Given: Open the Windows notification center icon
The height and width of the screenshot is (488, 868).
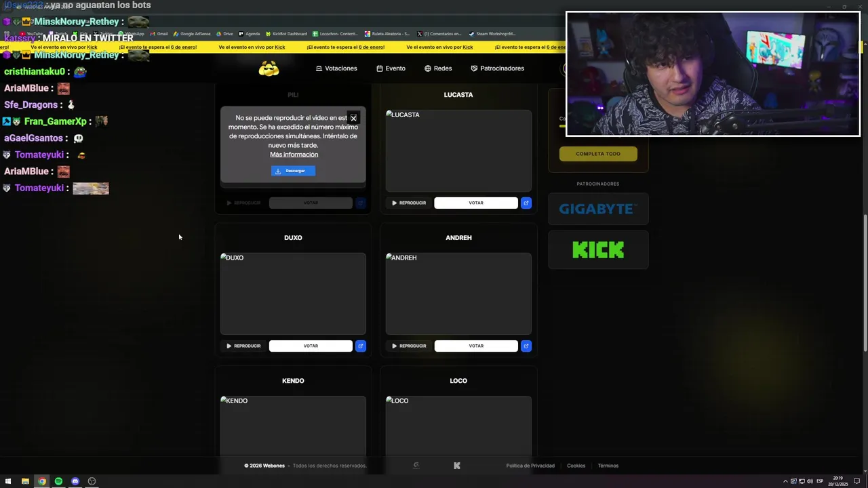Looking at the screenshot, I should pyautogui.click(x=857, y=481).
